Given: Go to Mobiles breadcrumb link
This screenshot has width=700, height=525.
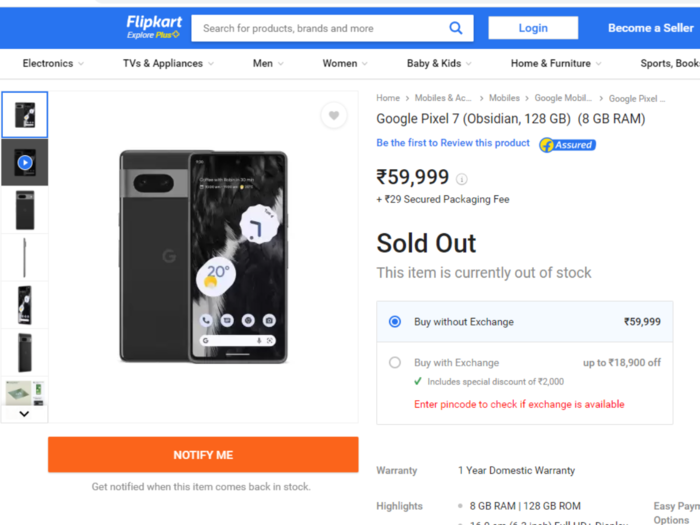Looking at the screenshot, I should pyautogui.click(x=504, y=98).
